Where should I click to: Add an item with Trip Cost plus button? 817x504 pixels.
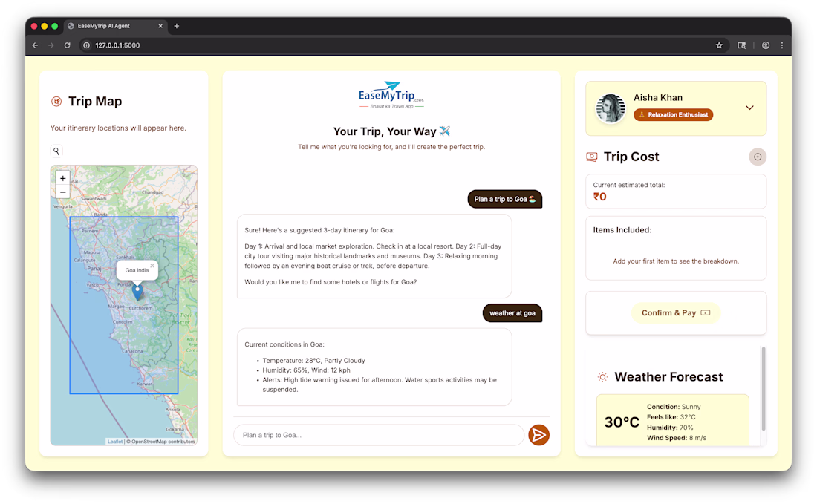pos(758,157)
